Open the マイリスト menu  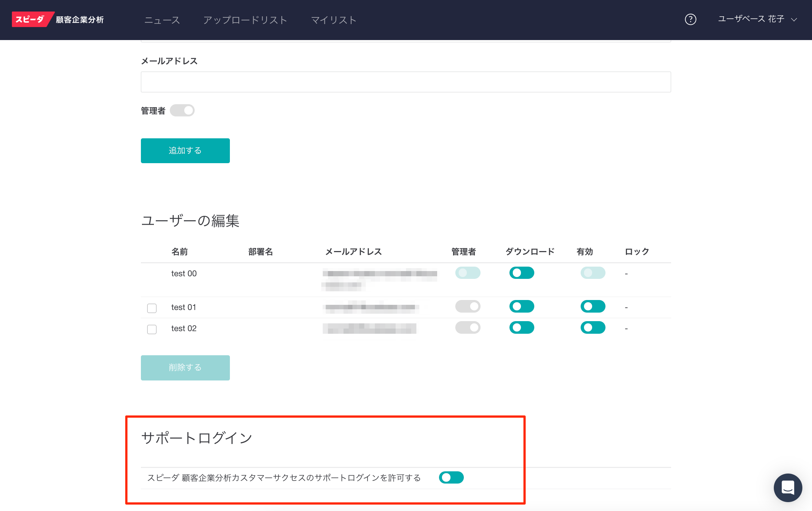point(333,20)
